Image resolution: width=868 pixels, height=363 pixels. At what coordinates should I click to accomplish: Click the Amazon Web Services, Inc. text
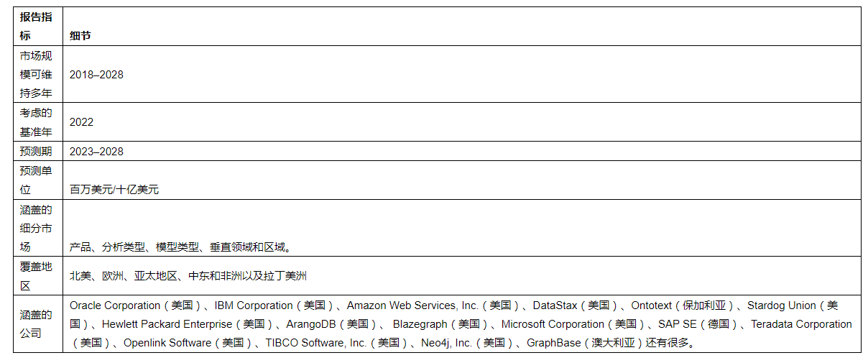click(x=412, y=305)
